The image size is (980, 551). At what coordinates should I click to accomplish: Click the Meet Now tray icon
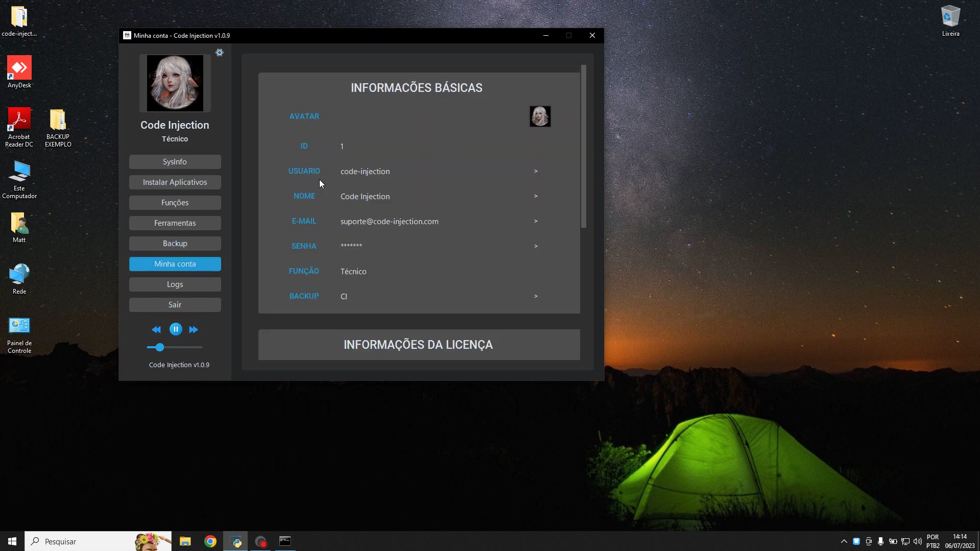click(x=869, y=541)
